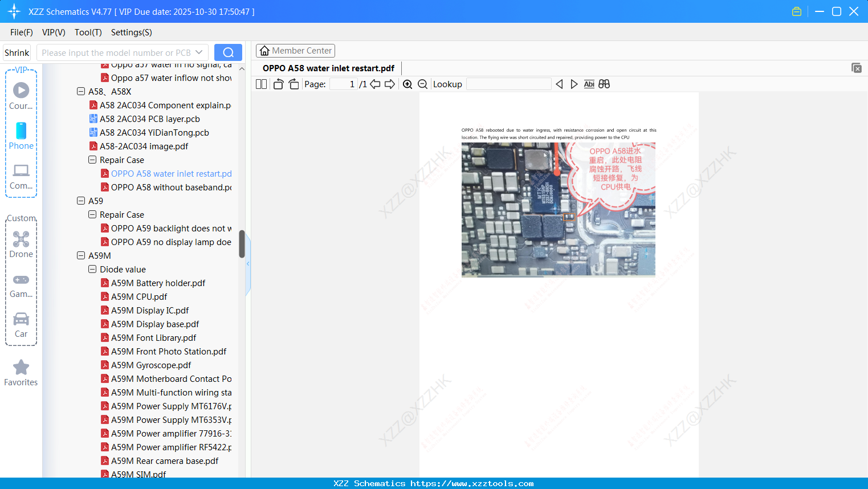The height and width of the screenshot is (489, 868).
Task: Click the sidebar collapse handle arrow
Action: click(x=248, y=264)
